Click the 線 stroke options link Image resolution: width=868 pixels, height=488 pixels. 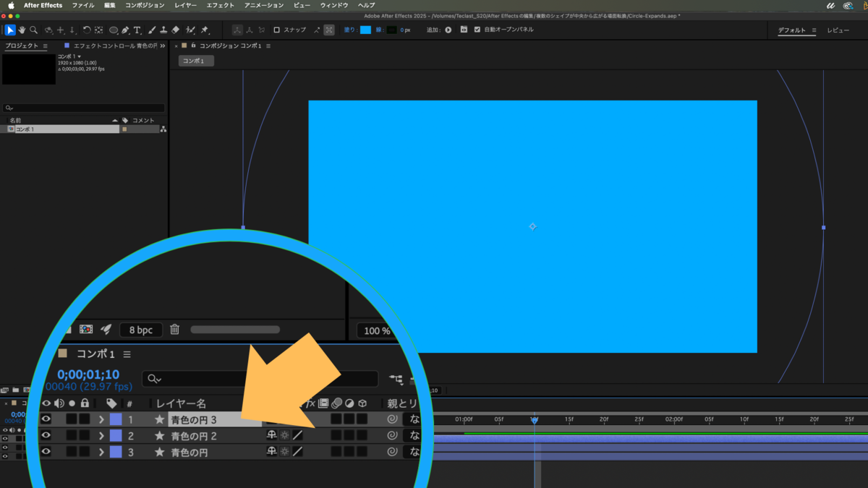380,30
